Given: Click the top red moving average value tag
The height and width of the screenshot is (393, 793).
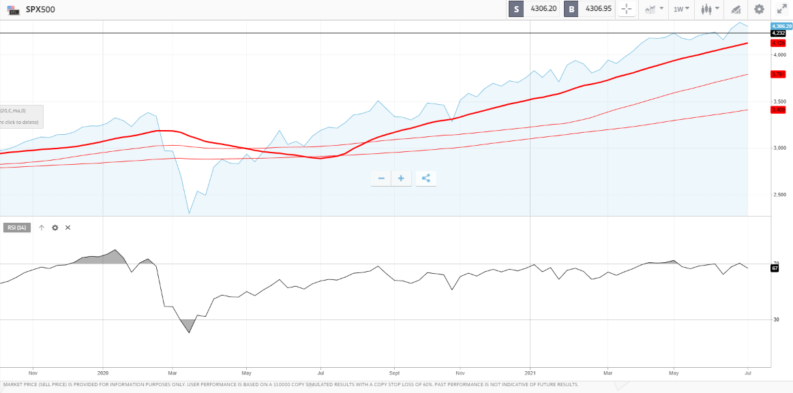Looking at the screenshot, I should pos(777,43).
